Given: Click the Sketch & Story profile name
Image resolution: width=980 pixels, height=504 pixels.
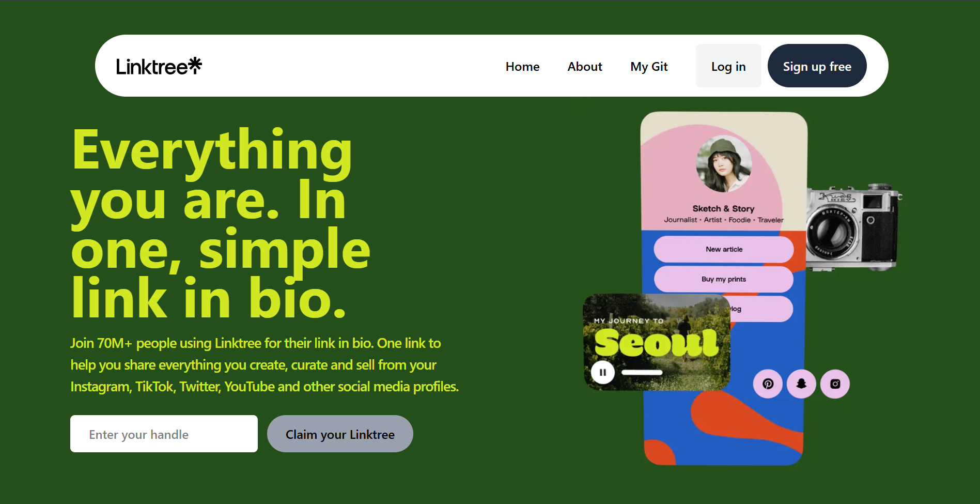Looking at the screenshot, I should (x=723, y=208).
